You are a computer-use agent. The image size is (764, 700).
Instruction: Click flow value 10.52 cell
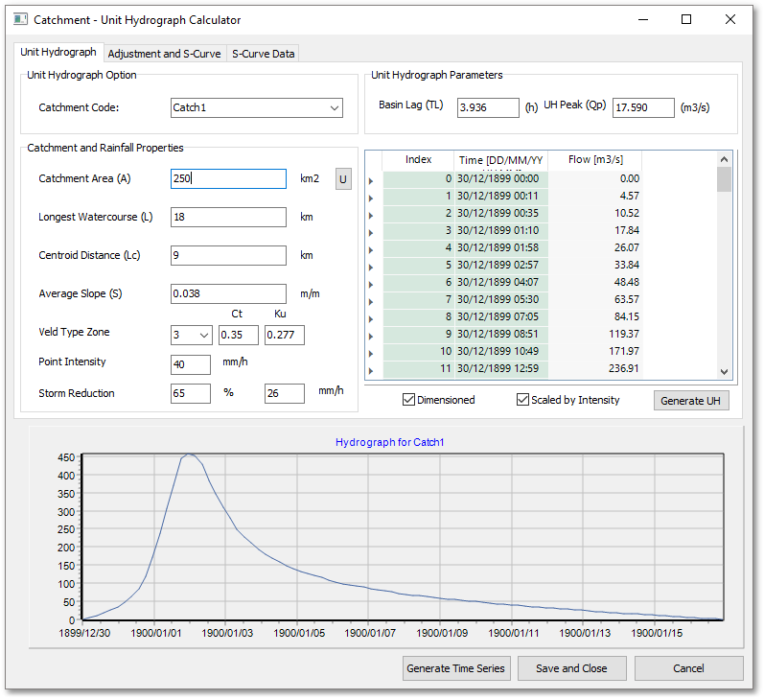coord(595,214)
